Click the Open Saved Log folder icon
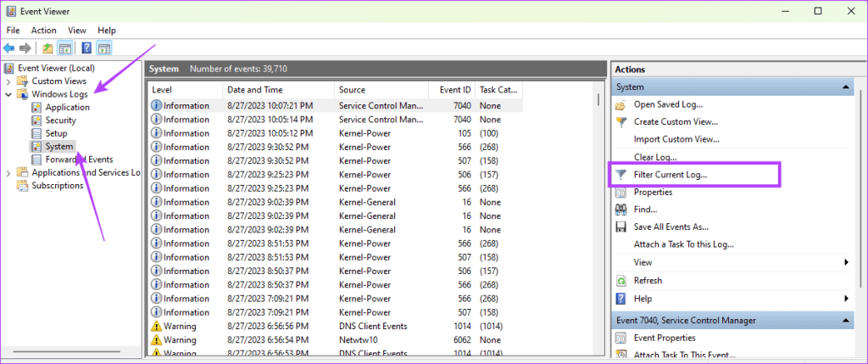This screenshot has width=868, height=364. click(620, 104)
